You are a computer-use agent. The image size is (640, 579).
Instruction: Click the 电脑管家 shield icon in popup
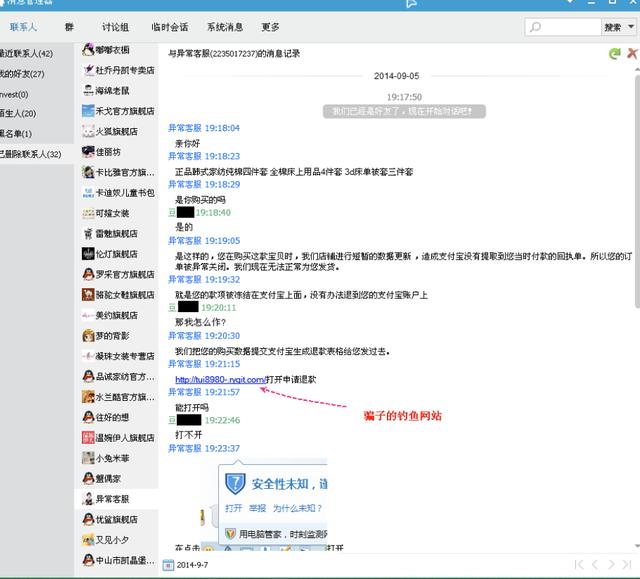point(231,534)
